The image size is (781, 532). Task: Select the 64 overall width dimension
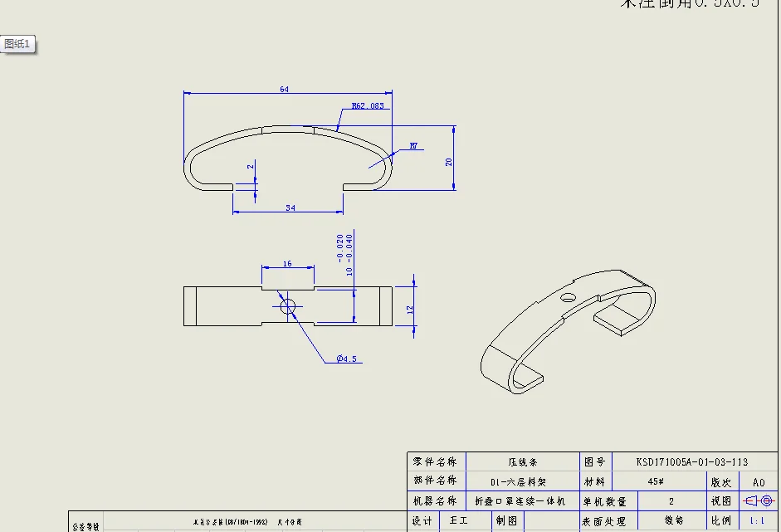tap(284, 89)
